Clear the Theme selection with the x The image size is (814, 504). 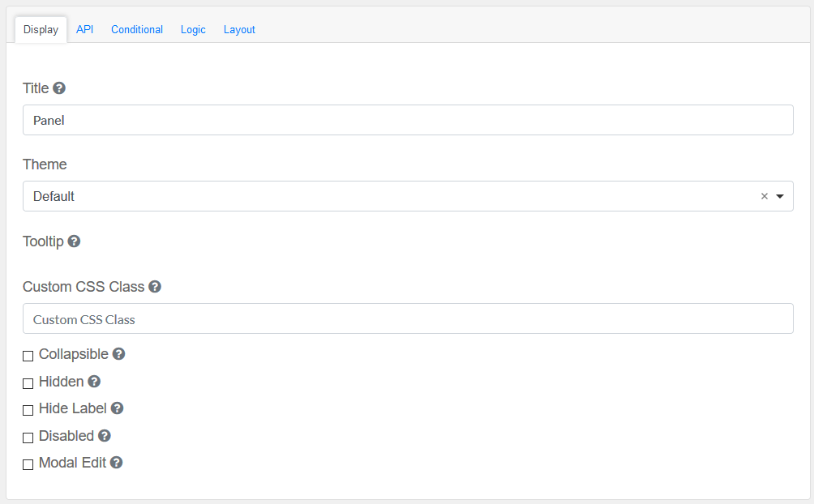[764, 196]
